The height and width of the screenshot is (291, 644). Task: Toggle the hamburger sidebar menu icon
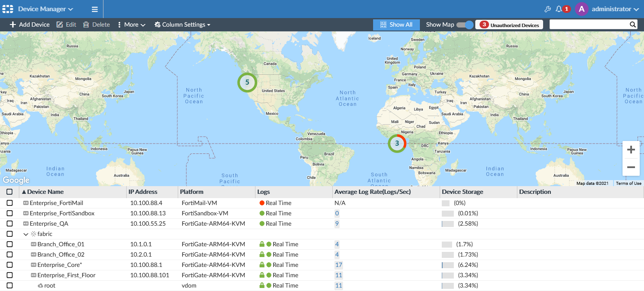[95, 9]
